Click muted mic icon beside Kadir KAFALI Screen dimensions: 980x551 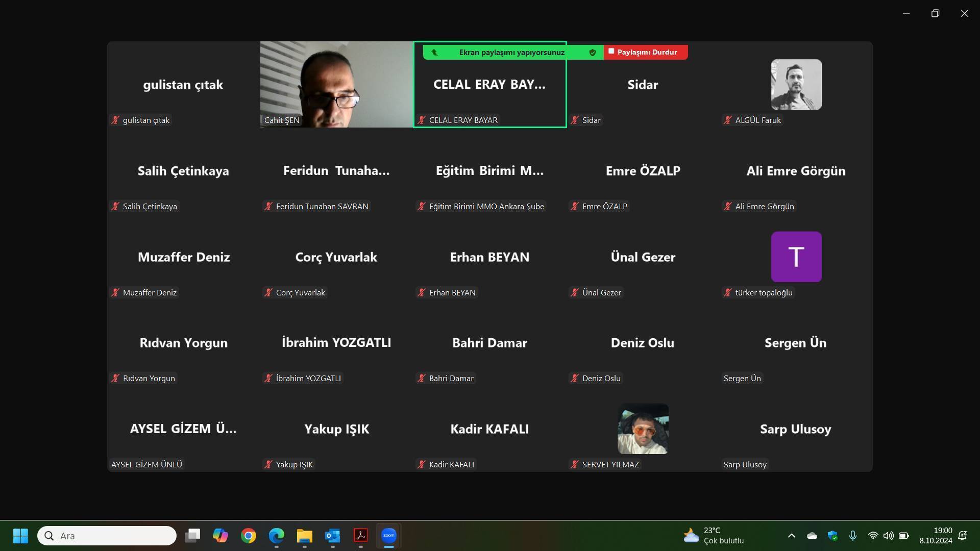(x=422, y=465)
